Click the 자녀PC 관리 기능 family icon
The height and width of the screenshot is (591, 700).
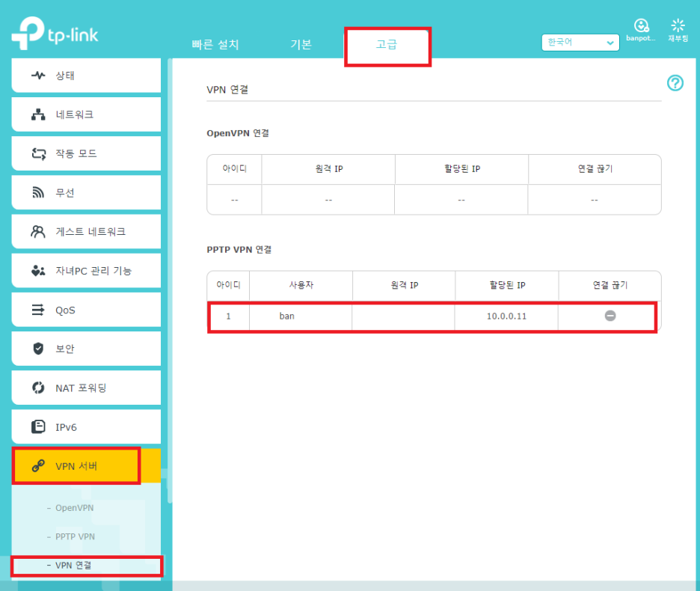pos(38,271)
